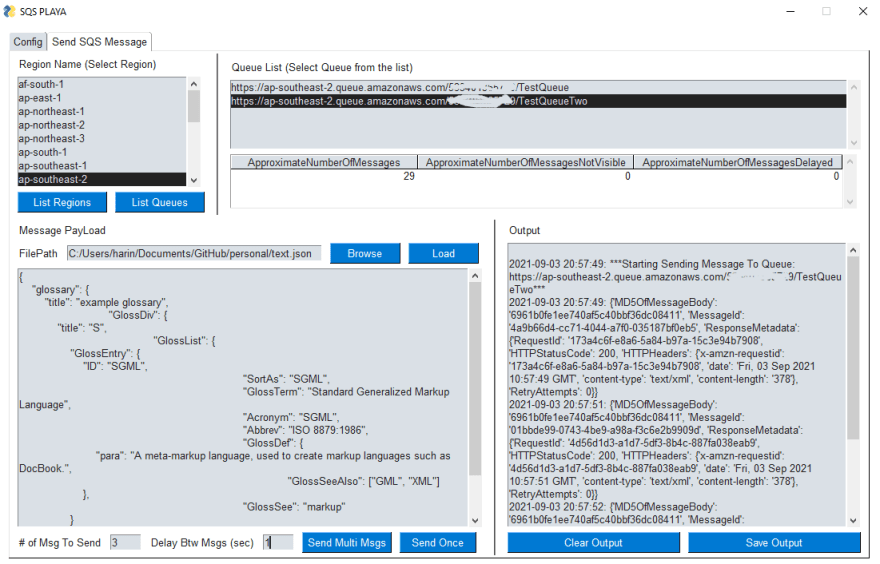Image resolution: width=880 pixels, height=564 pixels.
Task: Click ApproximateNumberOfMessagesDelayed column header
Action: click(737, 162)
